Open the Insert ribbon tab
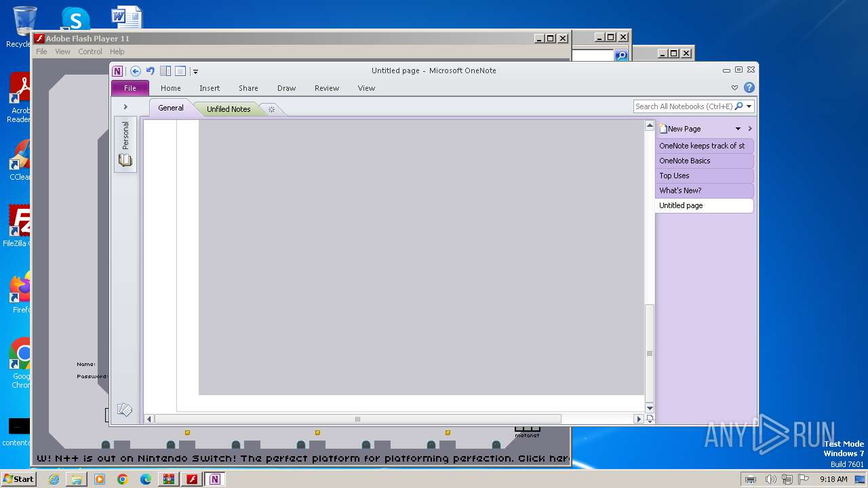The image size is (868, 488). click(x=210, y=88)
